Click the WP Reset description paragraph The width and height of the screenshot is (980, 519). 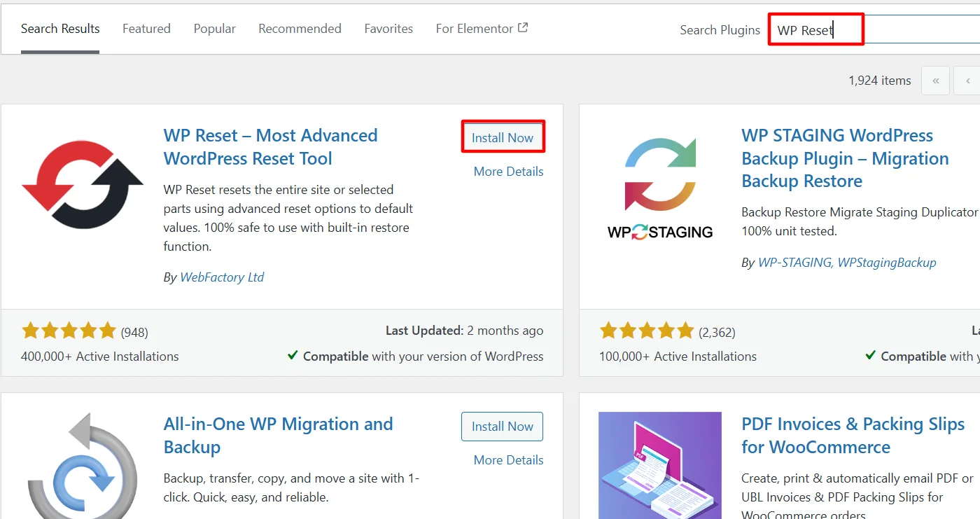(x=288, y=218)
